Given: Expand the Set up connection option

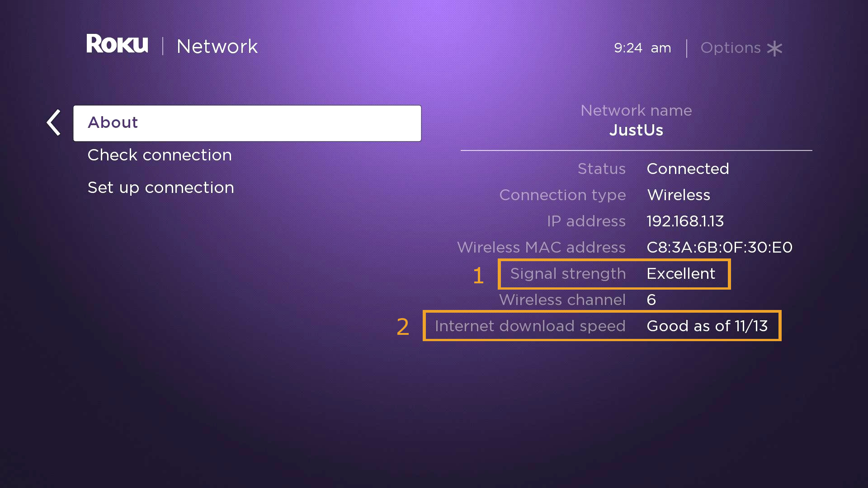Looking at the screenshot, I should point(161,188).
